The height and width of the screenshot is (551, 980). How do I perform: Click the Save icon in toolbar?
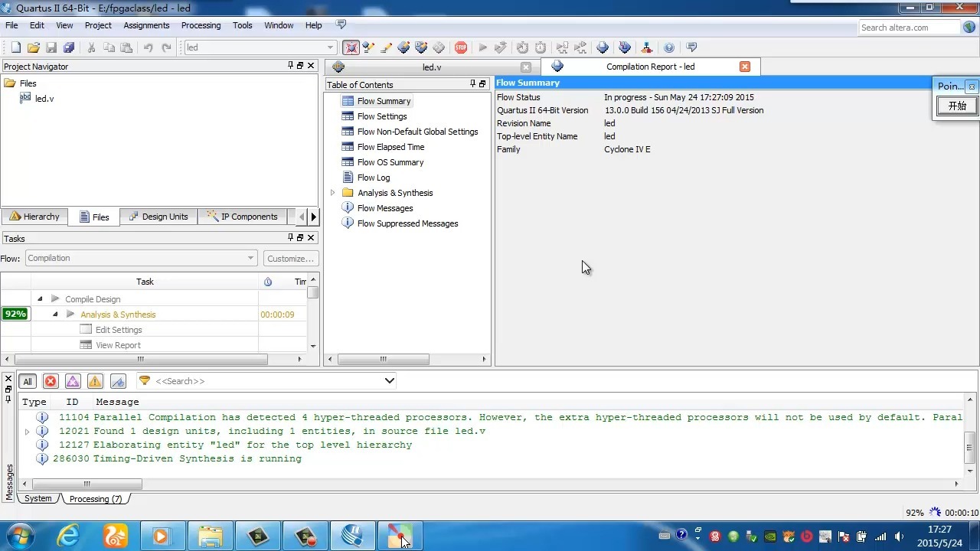[51, 47]
